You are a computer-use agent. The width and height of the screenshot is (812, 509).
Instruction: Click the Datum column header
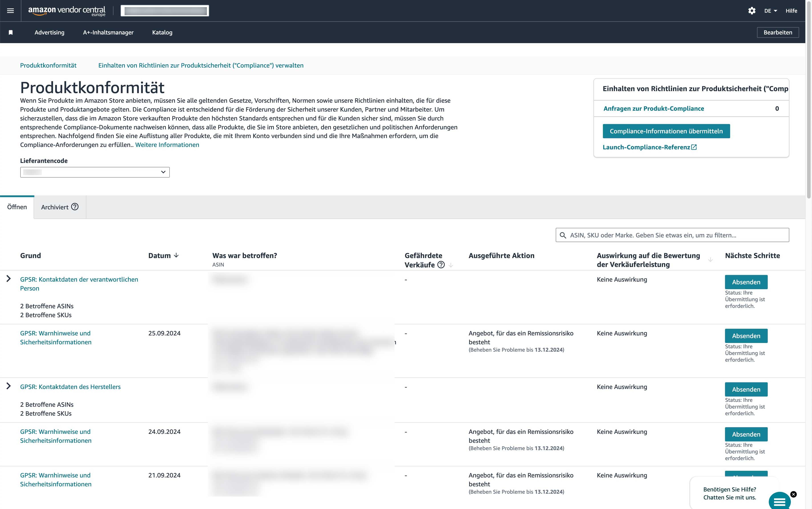159,256
